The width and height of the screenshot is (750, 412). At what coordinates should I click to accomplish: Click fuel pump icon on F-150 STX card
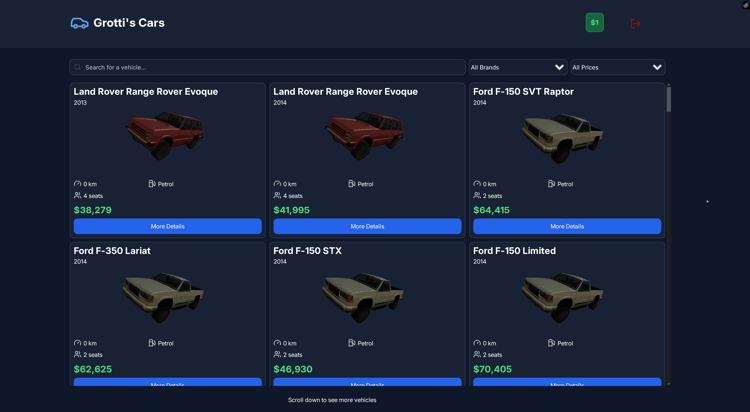pos(352,343)
